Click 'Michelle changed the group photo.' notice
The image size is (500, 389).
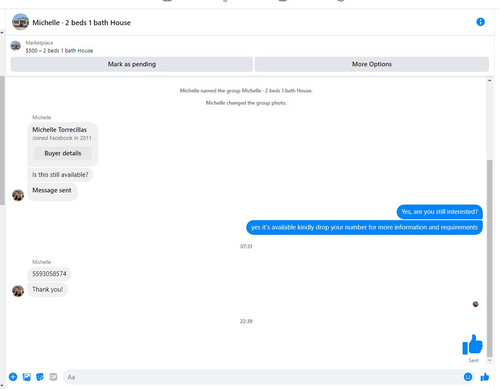coord(246,103)
